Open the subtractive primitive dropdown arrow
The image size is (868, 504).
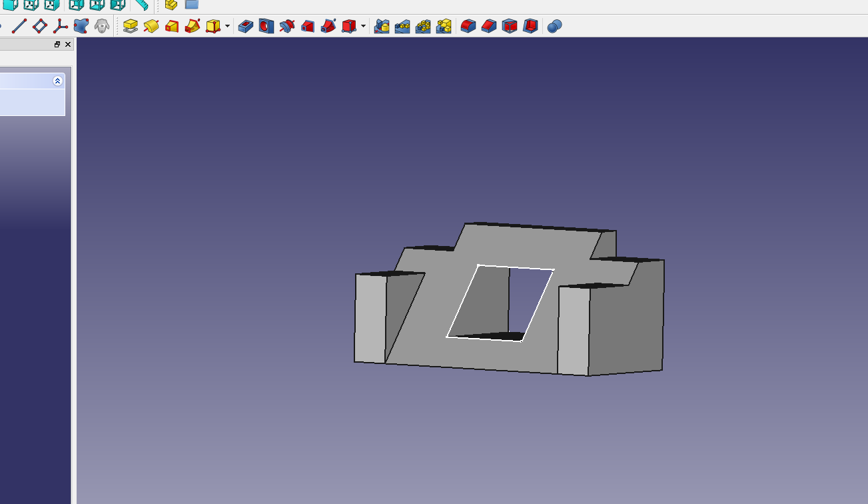click(364, 27)
